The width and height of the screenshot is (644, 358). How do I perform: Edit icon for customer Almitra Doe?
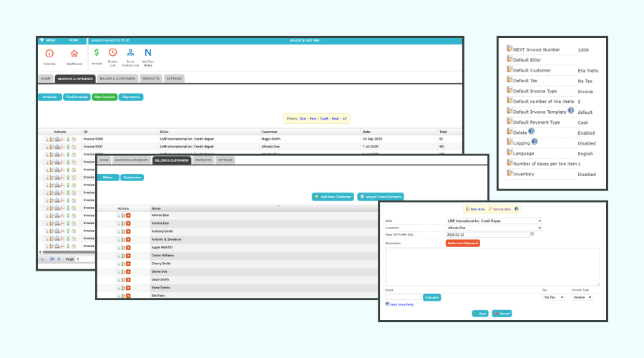pyautogui.click(x=123, y=223)
